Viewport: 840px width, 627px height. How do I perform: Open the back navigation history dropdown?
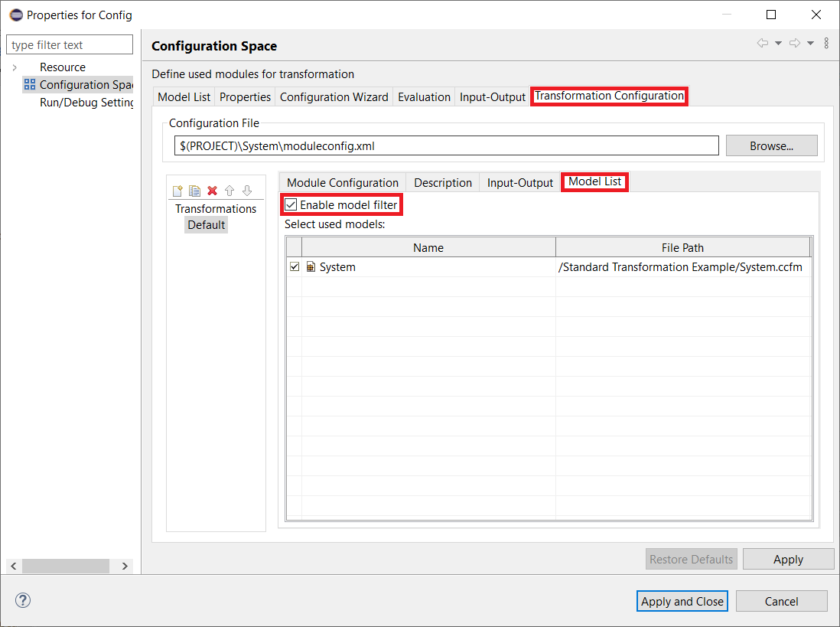[x=777, y=43]
